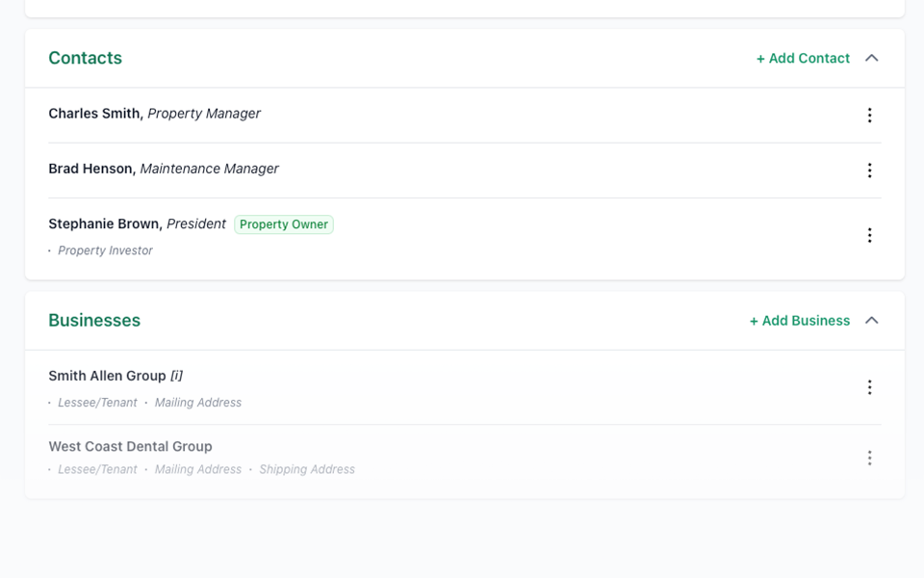The image size is (924, 578).
Task: Open the options menu for Brad Henson
Action: pyautogui.click(x=869, y=171)
